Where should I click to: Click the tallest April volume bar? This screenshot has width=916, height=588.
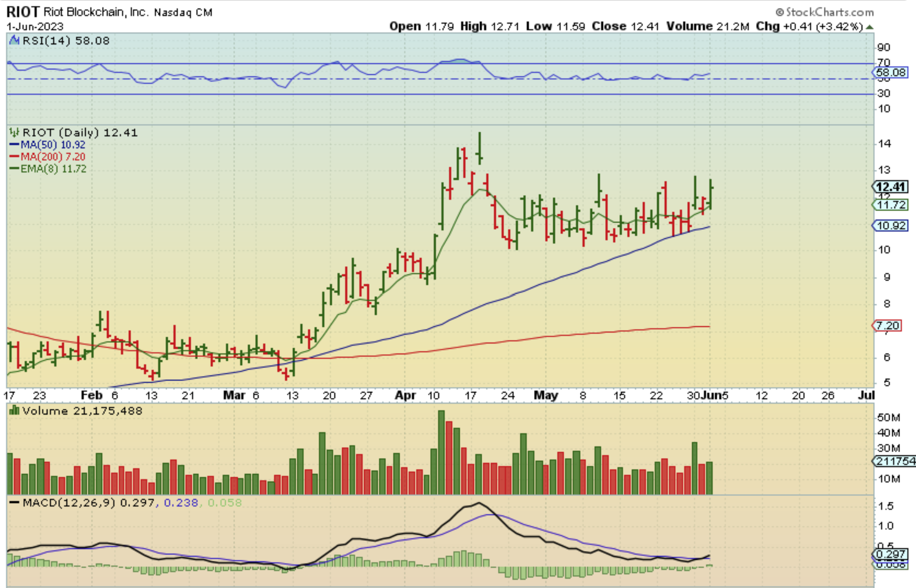441,451
